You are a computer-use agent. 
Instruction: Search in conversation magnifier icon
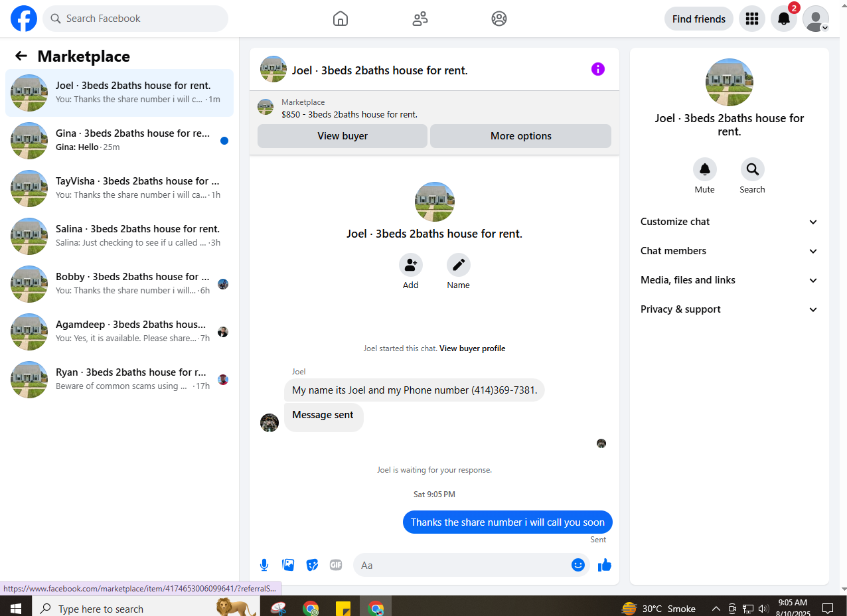click(753, 170)
